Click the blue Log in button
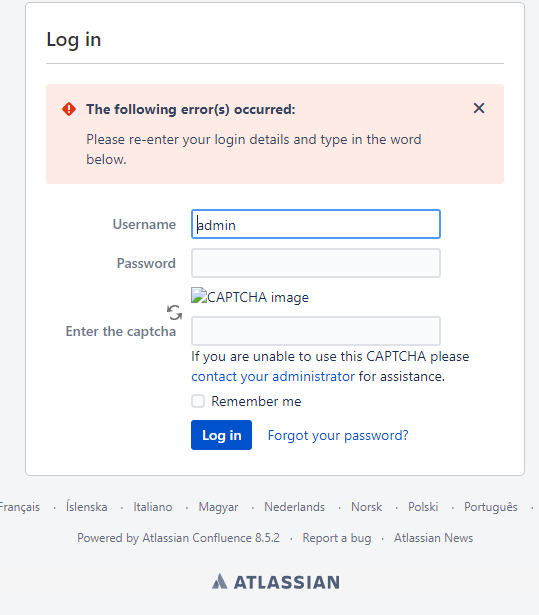Viewport: 539px width, 615px height. (x=221, y=435)
